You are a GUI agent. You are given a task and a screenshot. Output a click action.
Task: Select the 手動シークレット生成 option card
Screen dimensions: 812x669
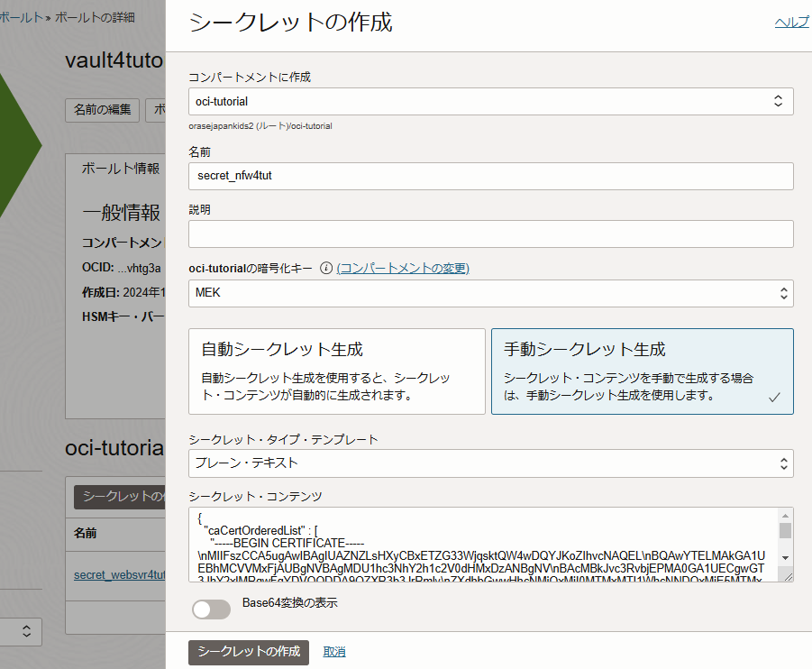click(x=642, y=371)
